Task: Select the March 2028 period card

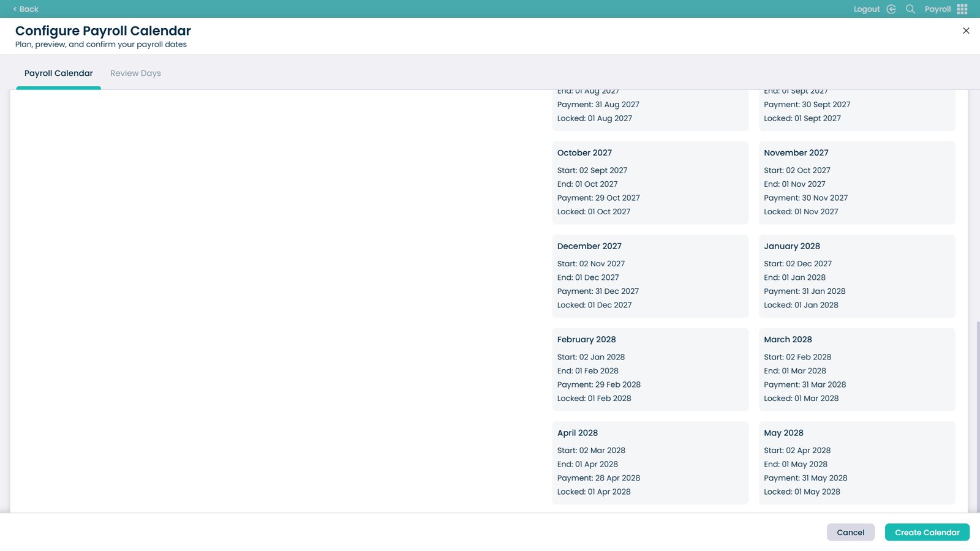Action: tap(857, 369)
